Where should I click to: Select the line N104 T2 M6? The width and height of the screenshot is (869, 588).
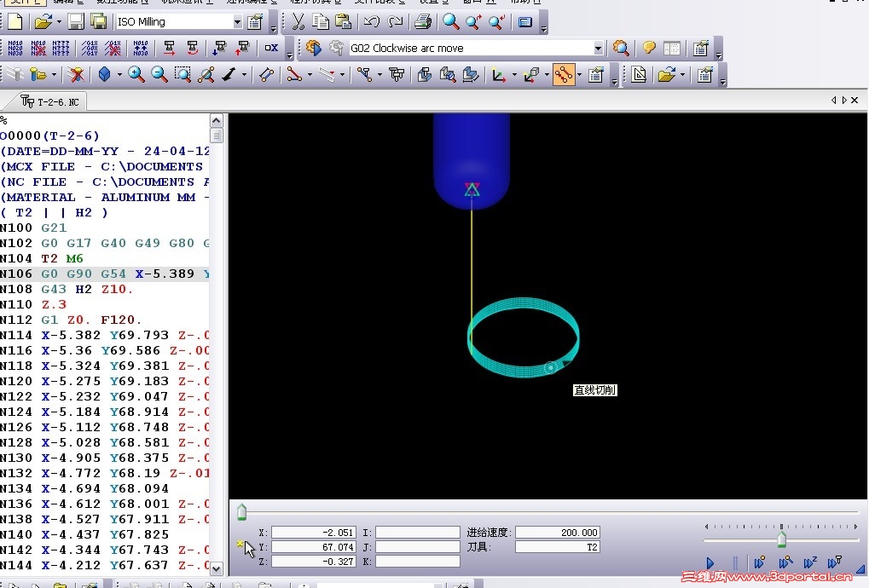(x=42, y=258)
